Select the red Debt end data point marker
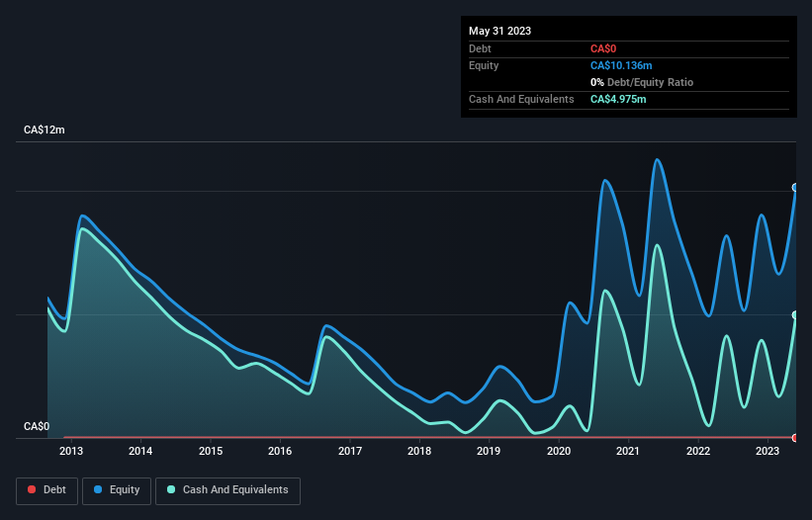812x520 pixels. tap(795, 438)
